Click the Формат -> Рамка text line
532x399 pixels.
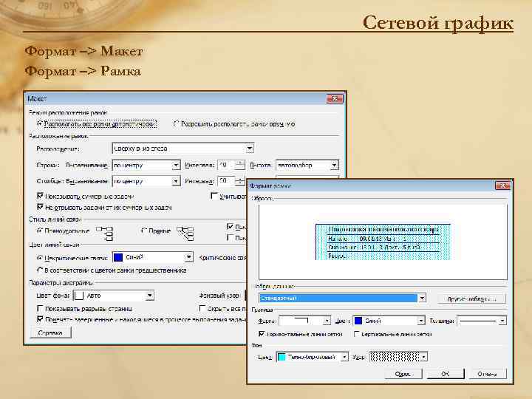pyautogui.click(x=83, y=71)
